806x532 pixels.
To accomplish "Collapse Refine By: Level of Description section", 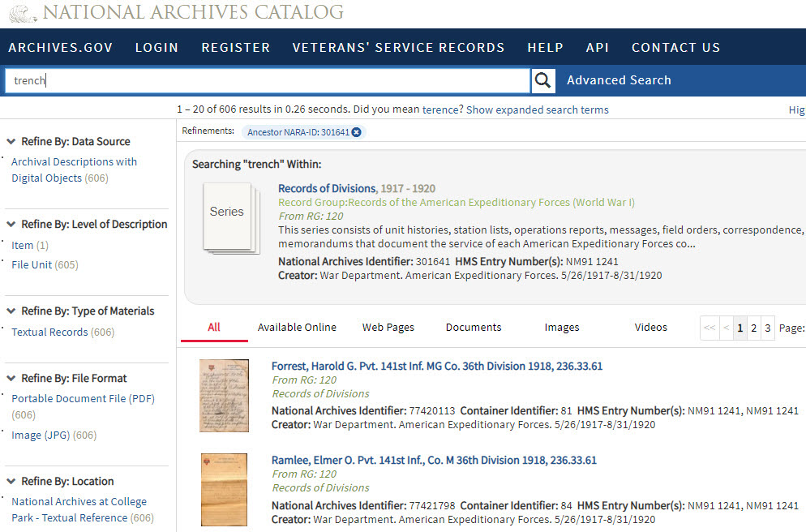I will [11, 224].
